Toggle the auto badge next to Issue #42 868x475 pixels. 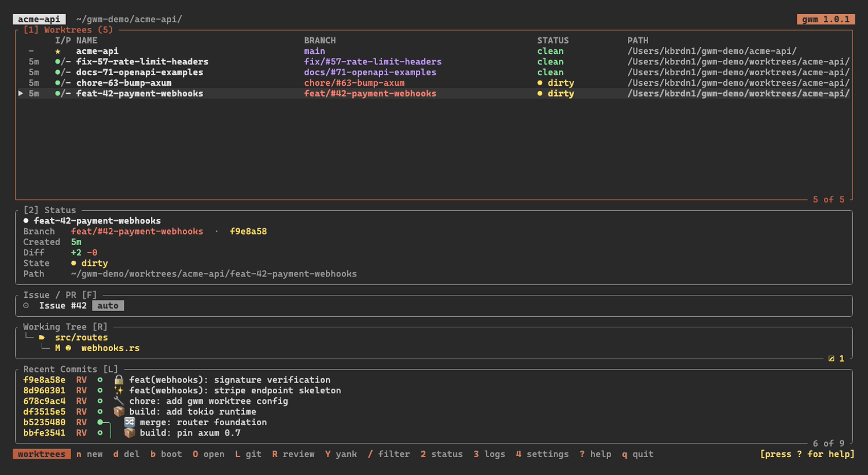coord(108,306)
